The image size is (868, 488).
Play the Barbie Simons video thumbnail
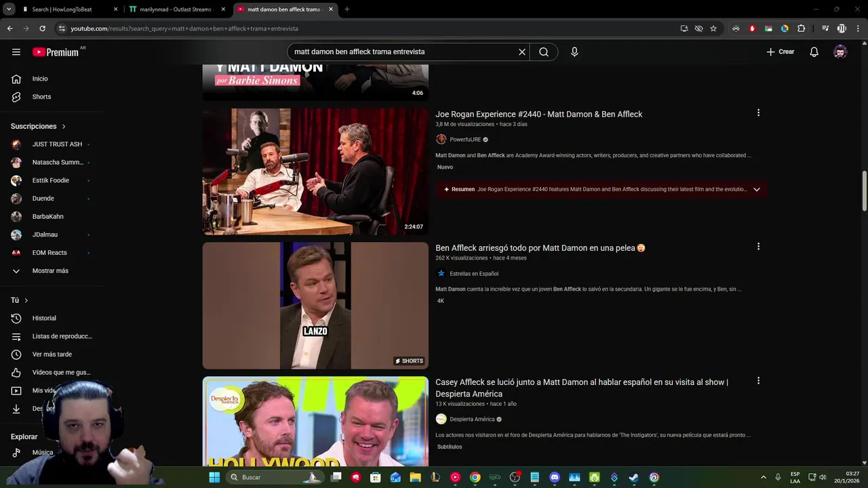(x=315, y=83)
